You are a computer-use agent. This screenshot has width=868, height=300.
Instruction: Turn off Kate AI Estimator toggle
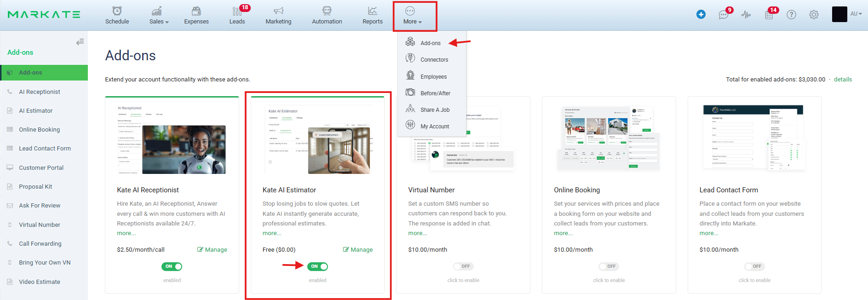[317, 266]
